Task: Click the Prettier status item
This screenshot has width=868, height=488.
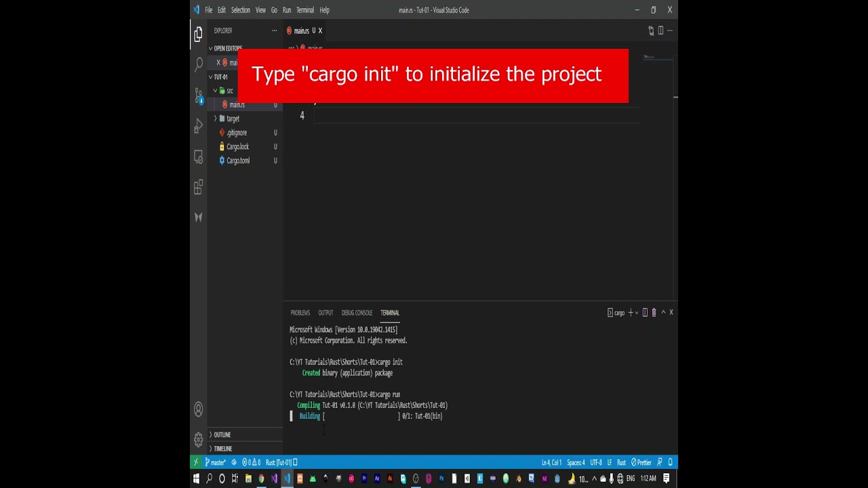Action: pyautogui.click(x=642, y=462)
